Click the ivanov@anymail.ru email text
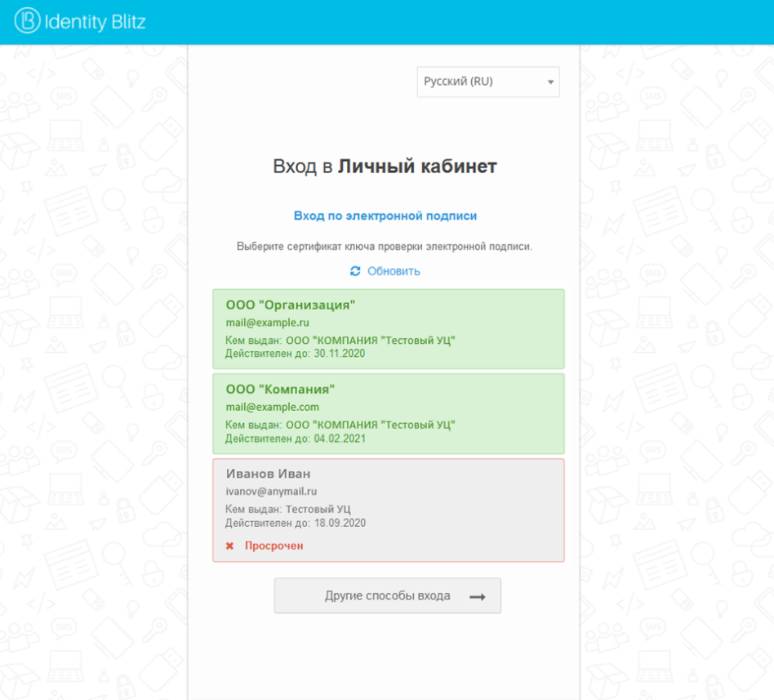Image resolution: width=774 pixels, height=700 pixels. click(271, 492)
